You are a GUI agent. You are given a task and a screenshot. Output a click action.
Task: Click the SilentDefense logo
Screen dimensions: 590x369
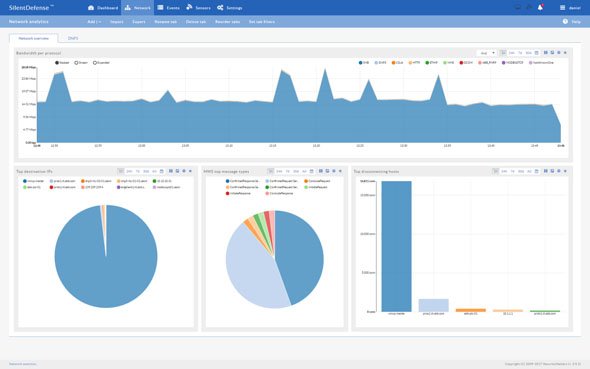(31, 8)
